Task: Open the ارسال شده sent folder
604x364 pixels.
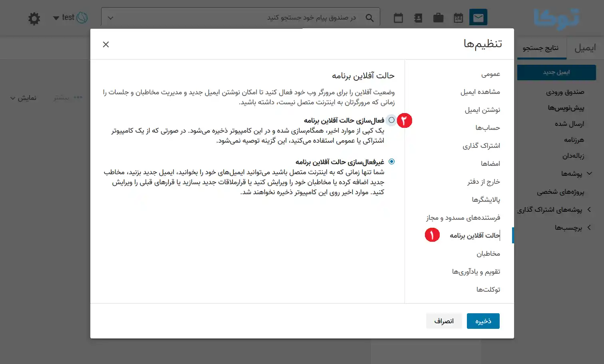Action: (x=569, y=124)
